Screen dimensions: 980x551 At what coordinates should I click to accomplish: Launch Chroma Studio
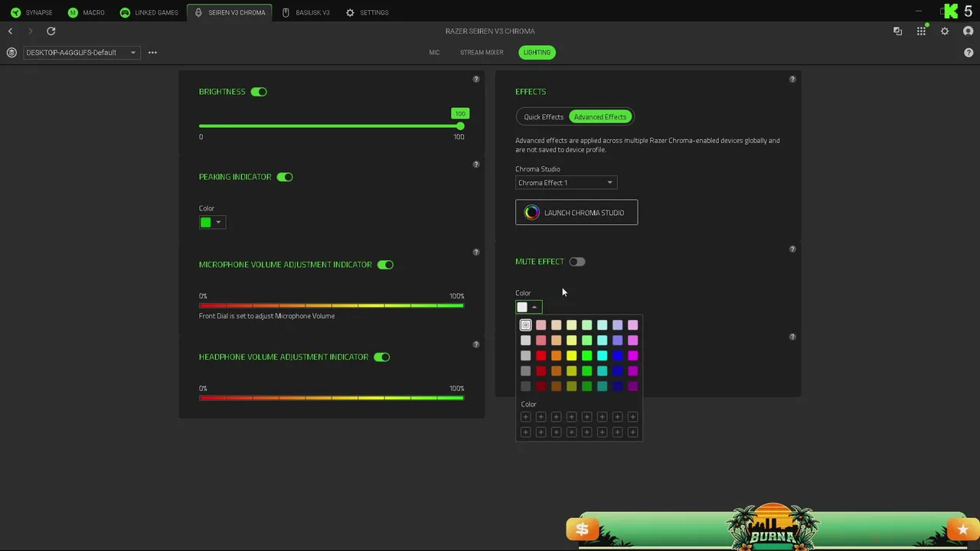tap(577, 213)
